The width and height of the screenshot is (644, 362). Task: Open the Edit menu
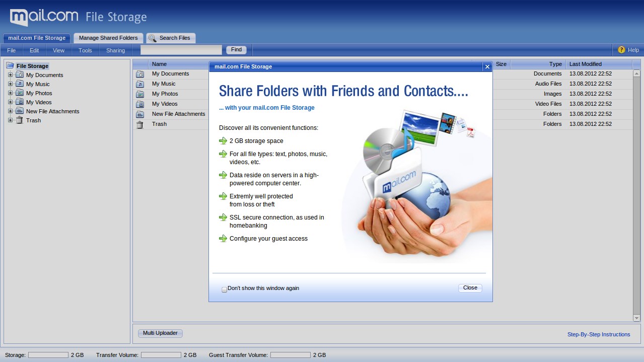[34, 50]
